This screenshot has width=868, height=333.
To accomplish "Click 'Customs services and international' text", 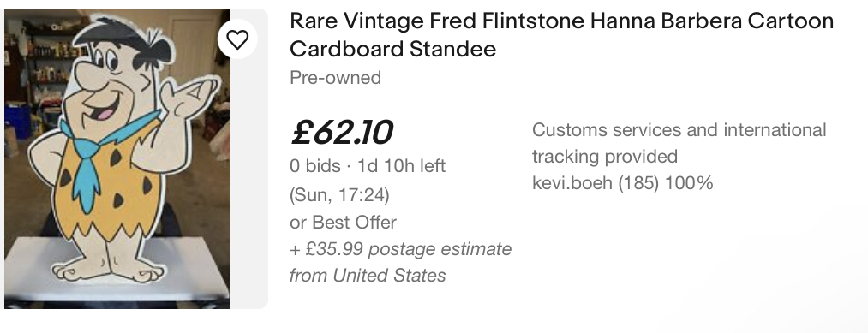I will tap(679, 130).
